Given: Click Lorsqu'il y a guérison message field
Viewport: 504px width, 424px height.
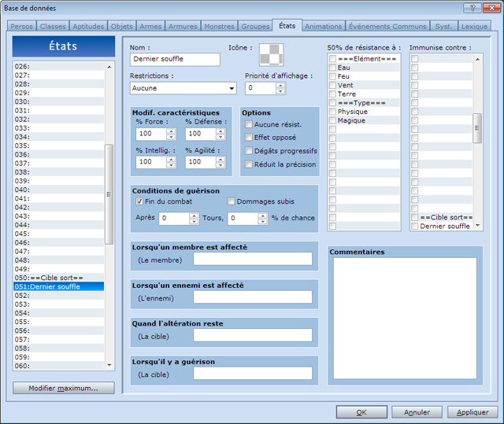Looking at the screenshot, I should pyautogui.click(x=253, y=374).
